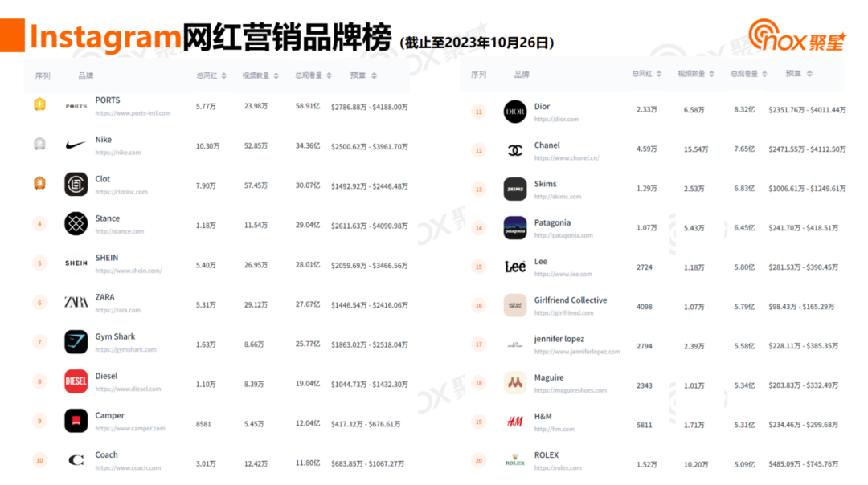Select the Camper brand logo

click(x=76, y=421)
